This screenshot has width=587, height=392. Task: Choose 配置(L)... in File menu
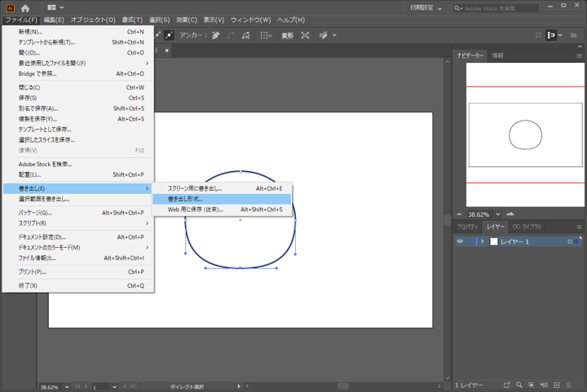pyautogui.click(x=78, y=174)
